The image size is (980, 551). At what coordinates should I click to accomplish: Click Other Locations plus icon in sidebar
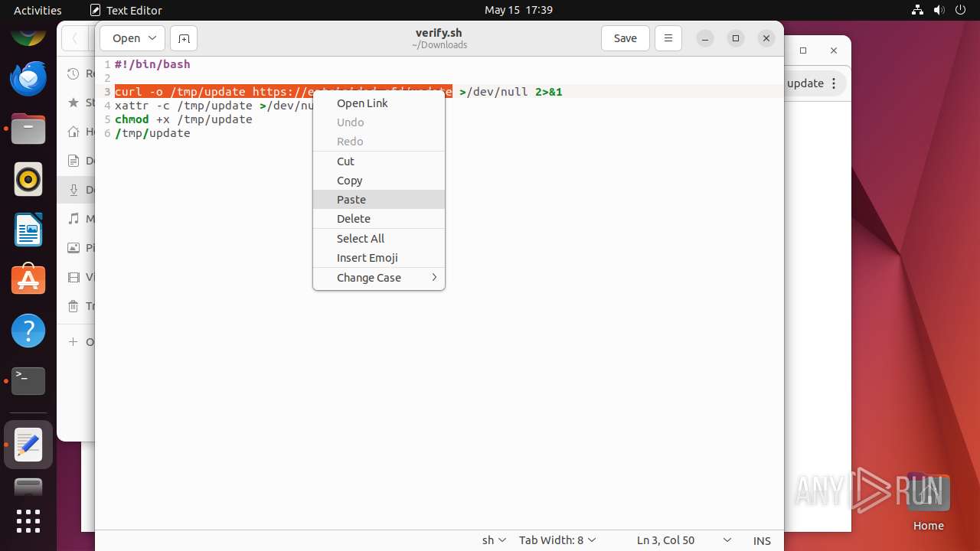(73, 342)
